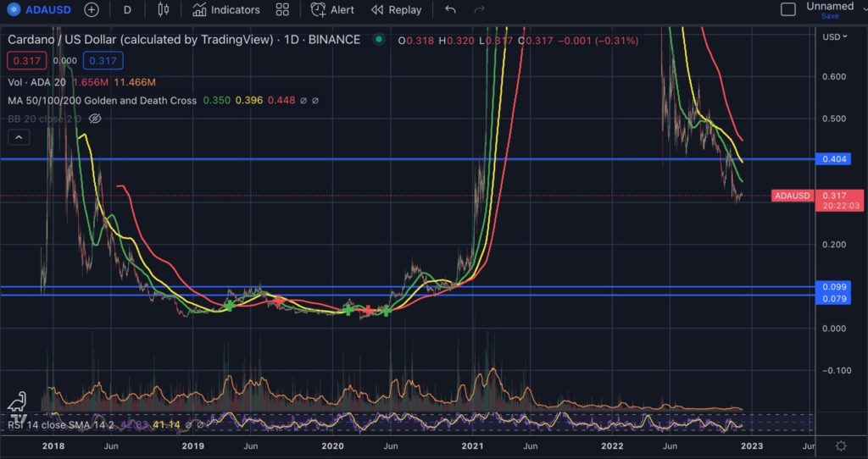Create a new price Alert
The image size is (868, 459).
[332, 10]
